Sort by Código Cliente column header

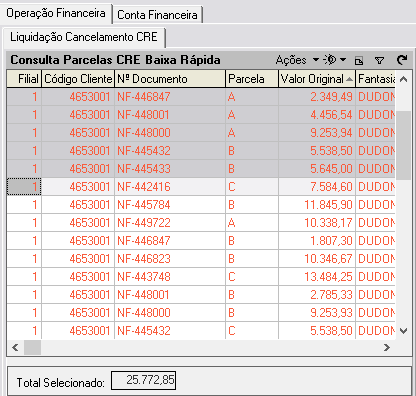tap(78, 79)
